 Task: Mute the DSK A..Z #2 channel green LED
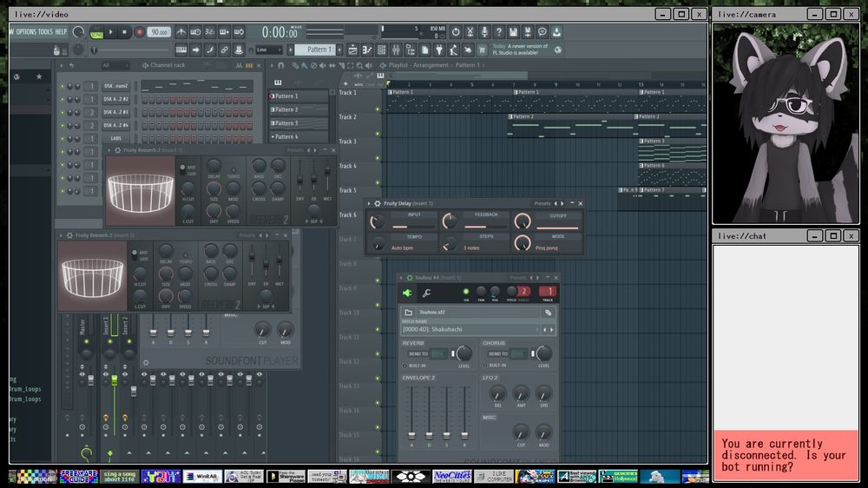(62, 99)
